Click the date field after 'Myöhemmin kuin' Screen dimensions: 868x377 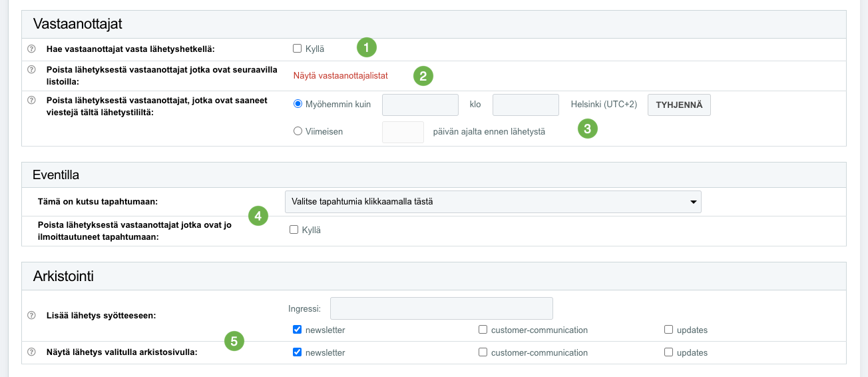tap(420, 105)
